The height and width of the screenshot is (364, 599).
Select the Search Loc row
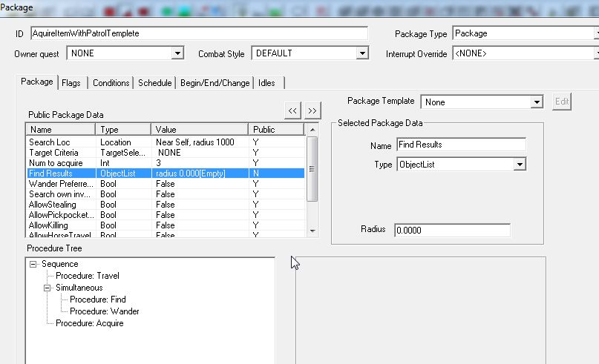pyautogui.click(x=165, y=142)
